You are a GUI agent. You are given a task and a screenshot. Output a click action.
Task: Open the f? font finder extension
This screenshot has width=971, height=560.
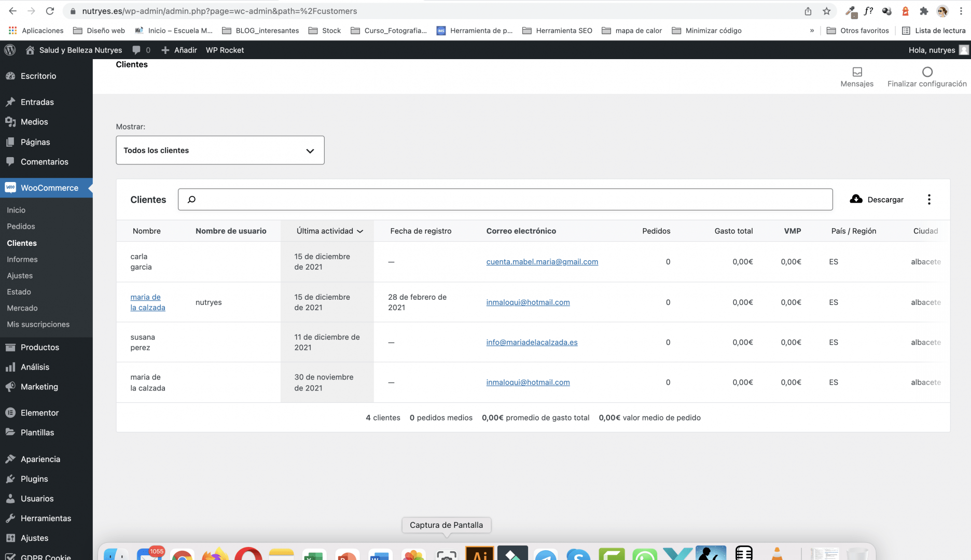(869, 11)
